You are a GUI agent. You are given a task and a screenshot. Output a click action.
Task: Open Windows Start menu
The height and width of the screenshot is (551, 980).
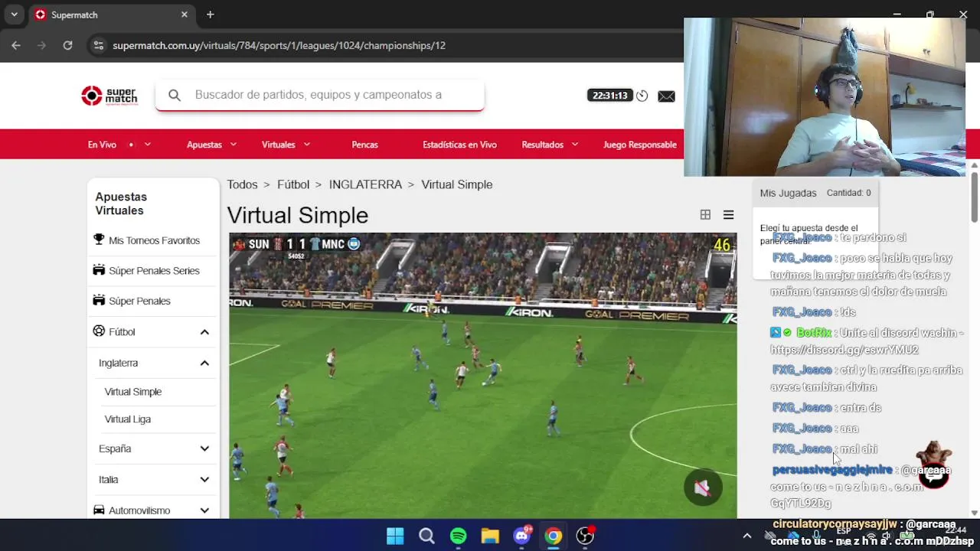pyautogui.click(x=395, y=536)
